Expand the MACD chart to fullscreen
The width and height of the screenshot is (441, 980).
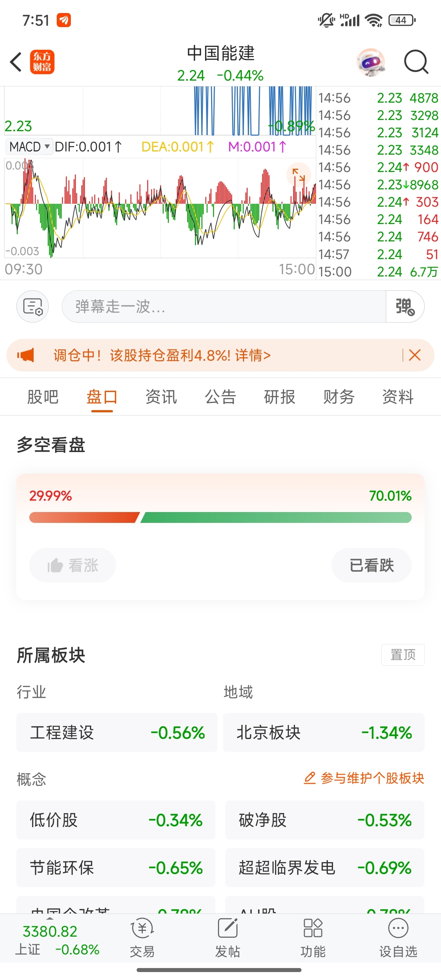coord(299,175)
